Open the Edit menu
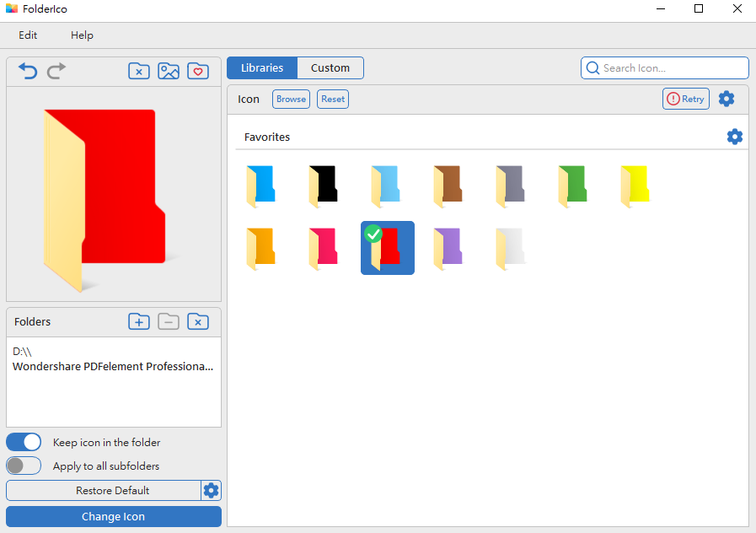The image size is (756, 533). (x=28, y=35)
